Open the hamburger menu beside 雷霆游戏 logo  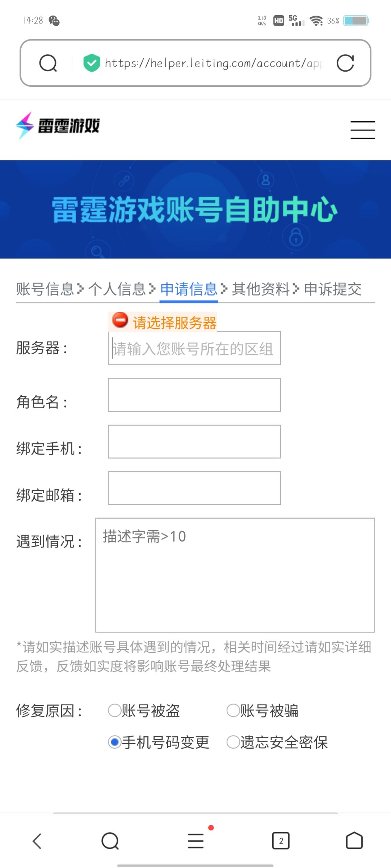click(x=363, y=130)
